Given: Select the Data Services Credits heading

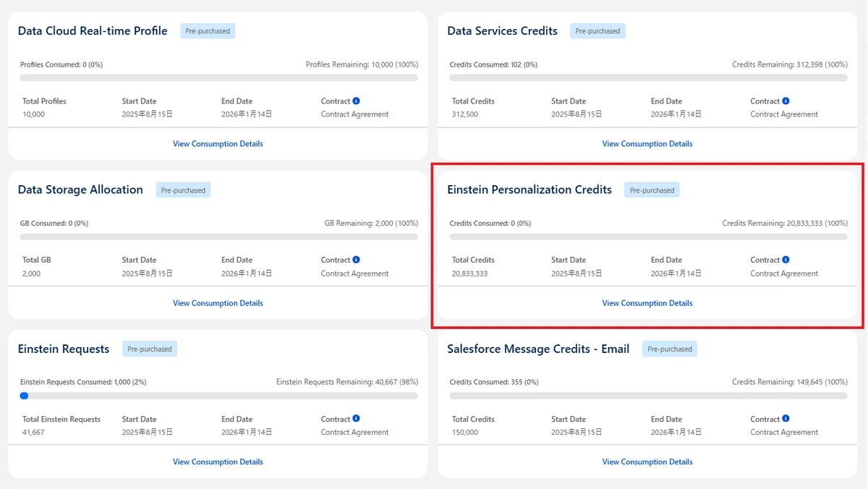Looking at the screenshot, I should coord(503,31).
